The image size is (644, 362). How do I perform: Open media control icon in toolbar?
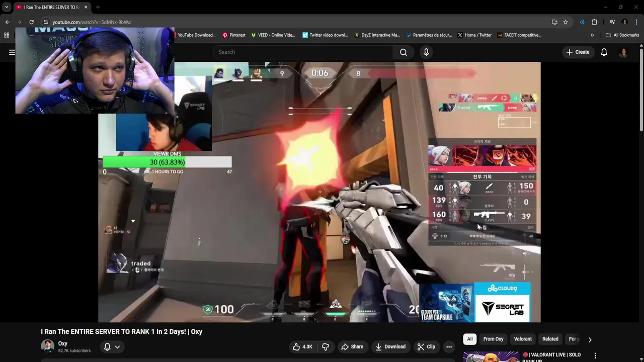pos(612,22)
